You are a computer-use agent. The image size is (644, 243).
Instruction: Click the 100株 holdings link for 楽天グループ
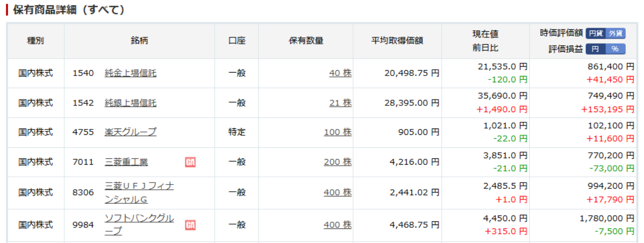[x=338, y=132]
